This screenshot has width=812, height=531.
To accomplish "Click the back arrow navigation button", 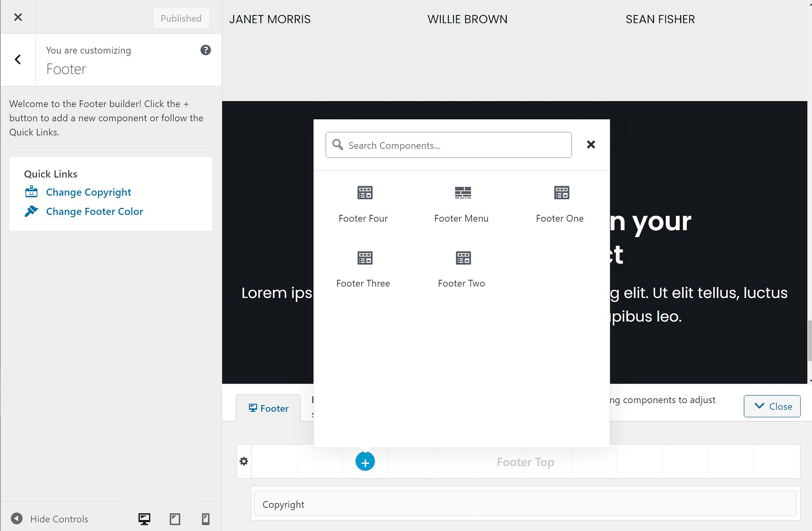I will [x=18, y=59].
